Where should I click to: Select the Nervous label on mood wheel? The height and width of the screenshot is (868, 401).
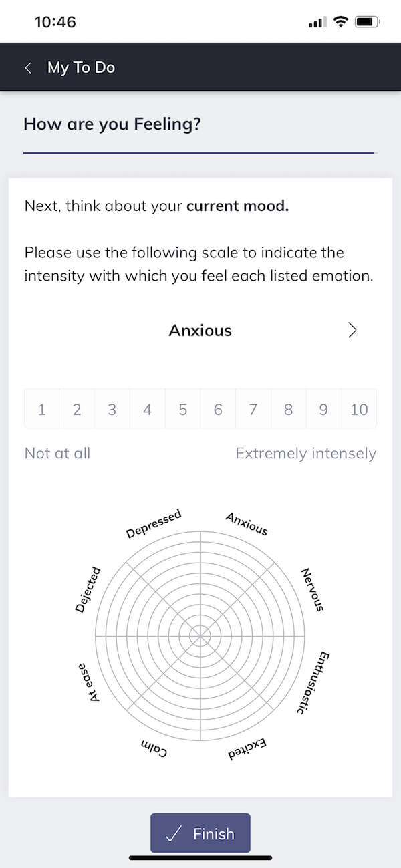(x=313, y=589)
